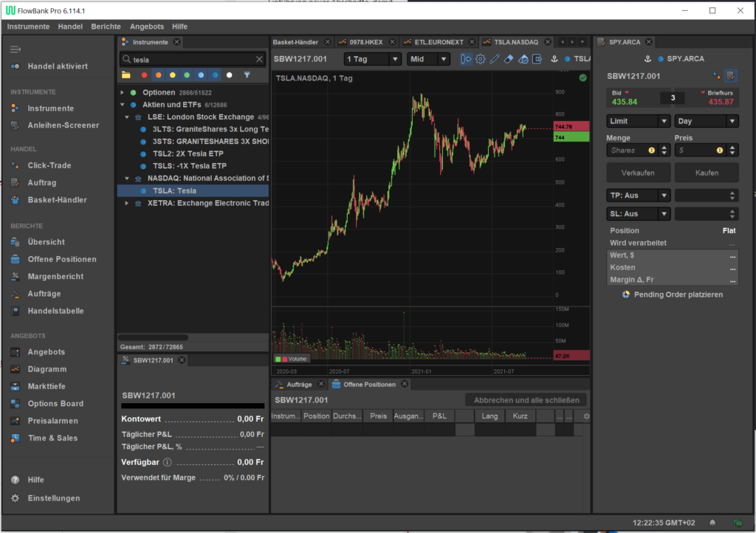This screenshot has width=756, height=533.
Task: Open Click-Trade from the sidebar
Action: coord(49,165)
